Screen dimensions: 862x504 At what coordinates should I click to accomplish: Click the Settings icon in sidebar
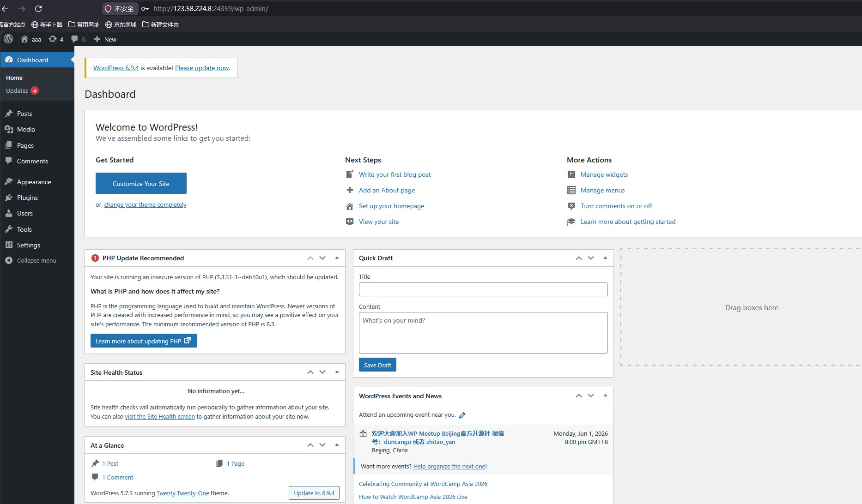(9, 245)
